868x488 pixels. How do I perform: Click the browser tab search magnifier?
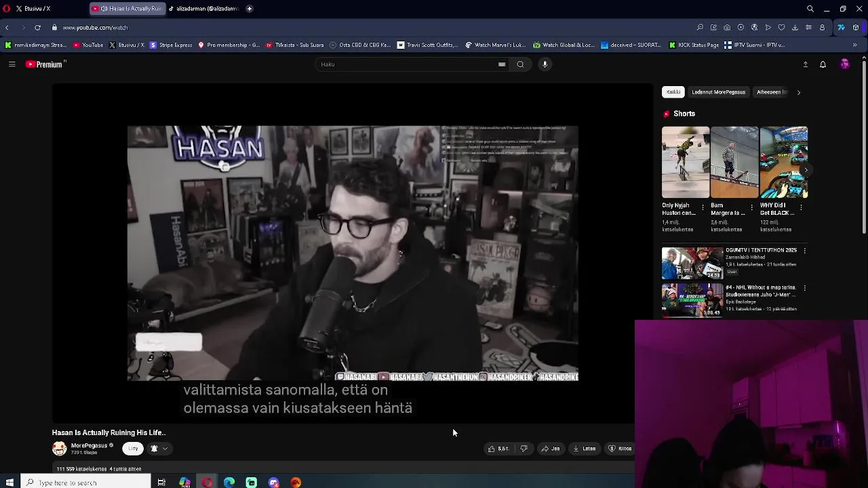point(810,9)
